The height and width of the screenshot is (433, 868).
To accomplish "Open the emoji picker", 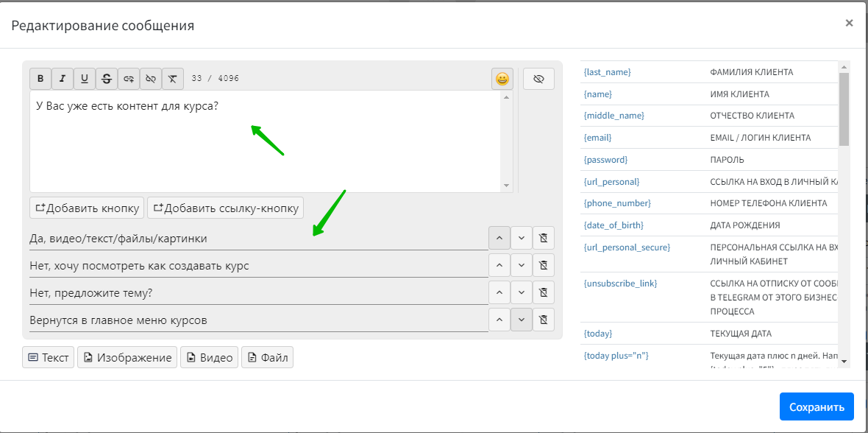I will (502, 79).
